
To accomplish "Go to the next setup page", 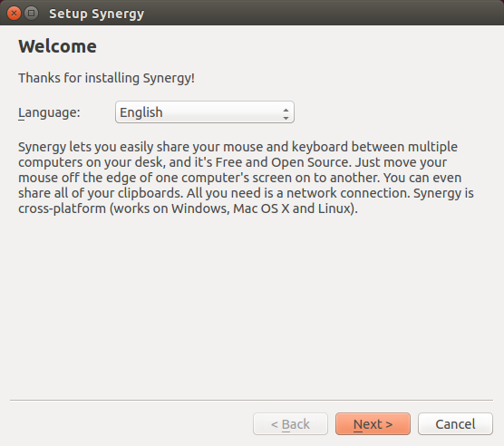I will (x=373, y=424).
